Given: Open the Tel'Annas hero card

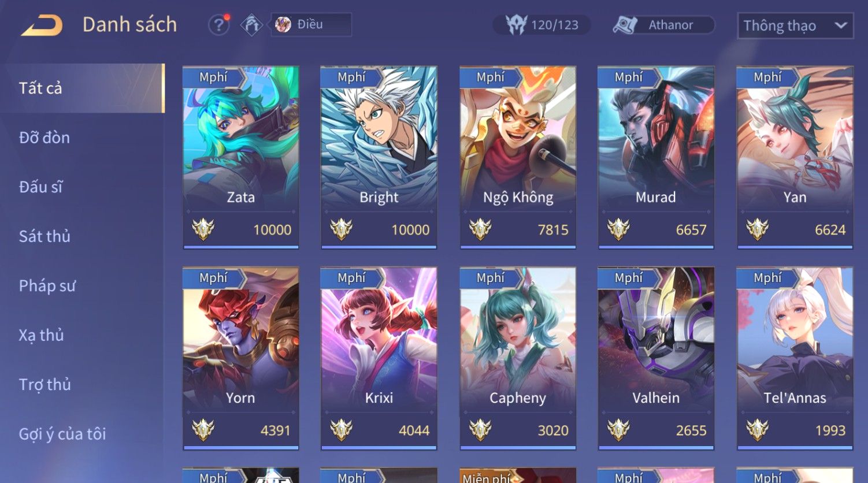Looking at the screenshot, I should 795,358.
